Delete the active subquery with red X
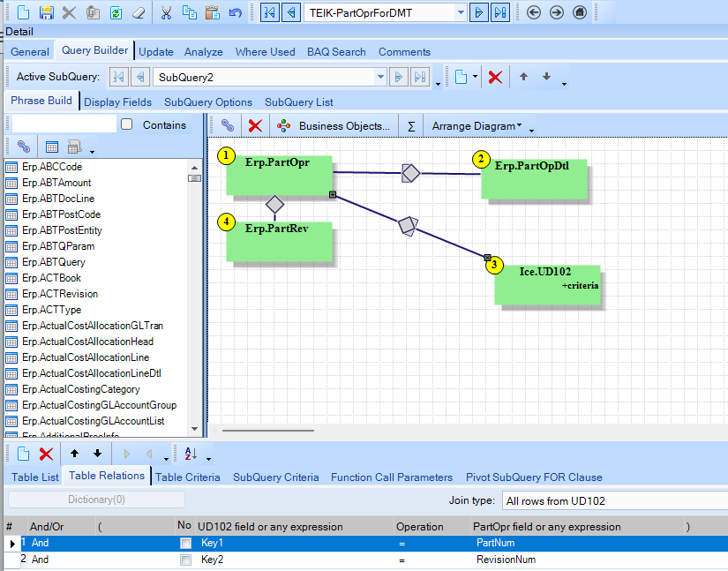728x571 pixels. pos(495,77)
